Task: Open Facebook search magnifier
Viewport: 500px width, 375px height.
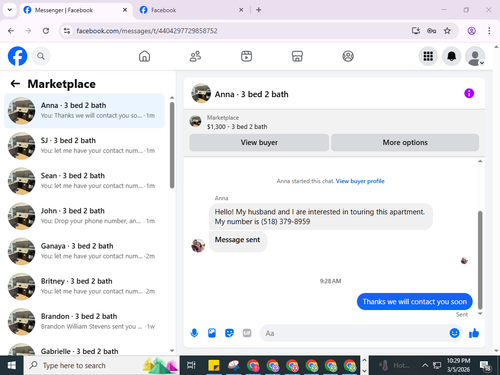Action: point(41,56)
